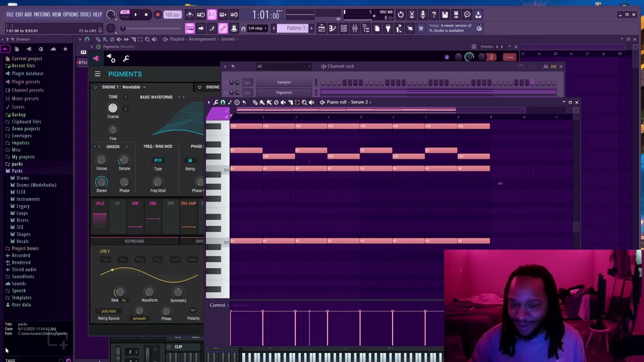Open the FILE menu

[x=10, y=15]
